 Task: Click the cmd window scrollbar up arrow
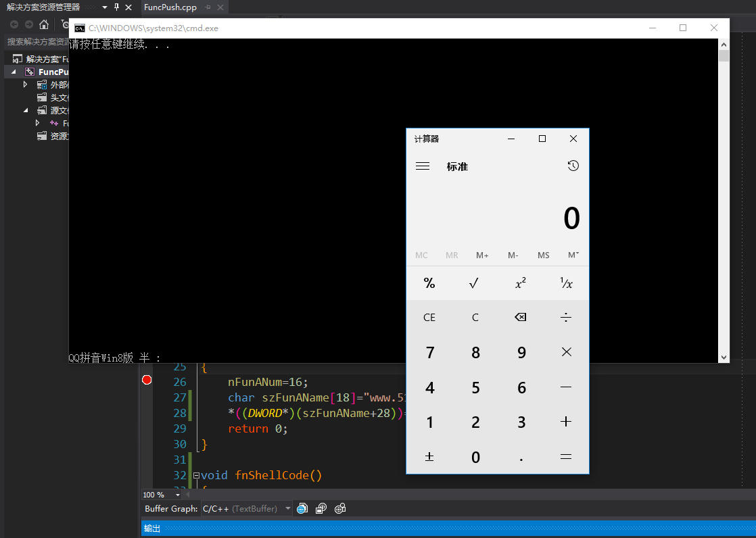click(724, 45)
